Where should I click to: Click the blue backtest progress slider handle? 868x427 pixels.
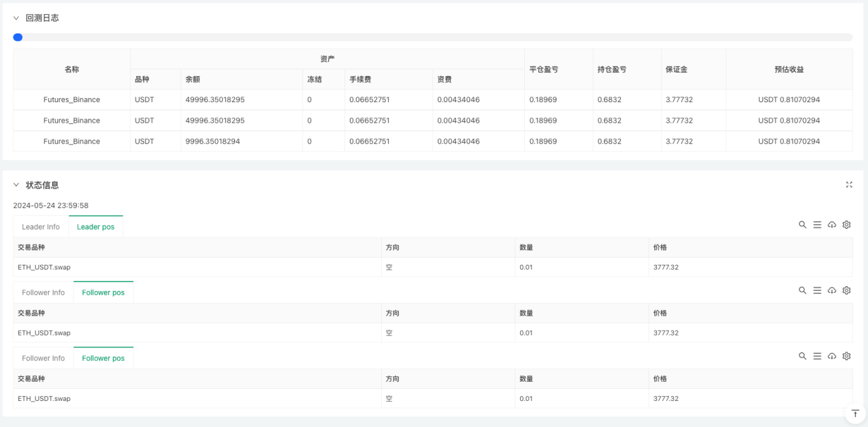18,37
